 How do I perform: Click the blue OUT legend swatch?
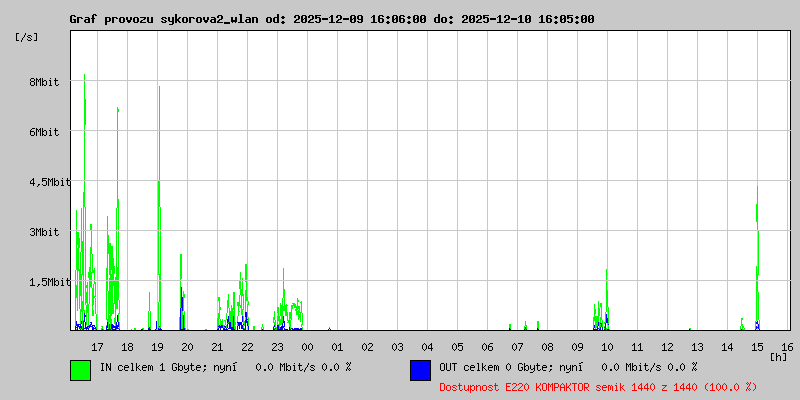420,370
